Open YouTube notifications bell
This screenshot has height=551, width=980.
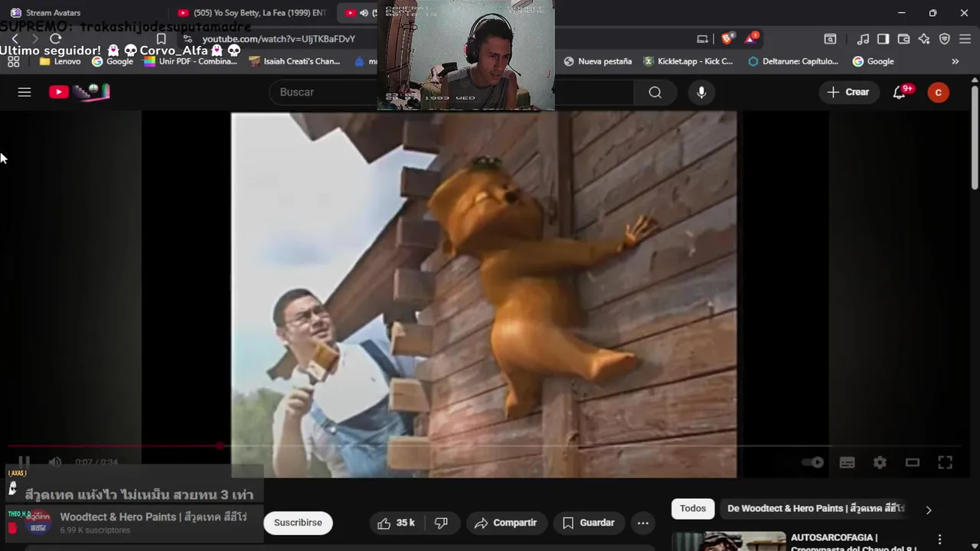900,92
